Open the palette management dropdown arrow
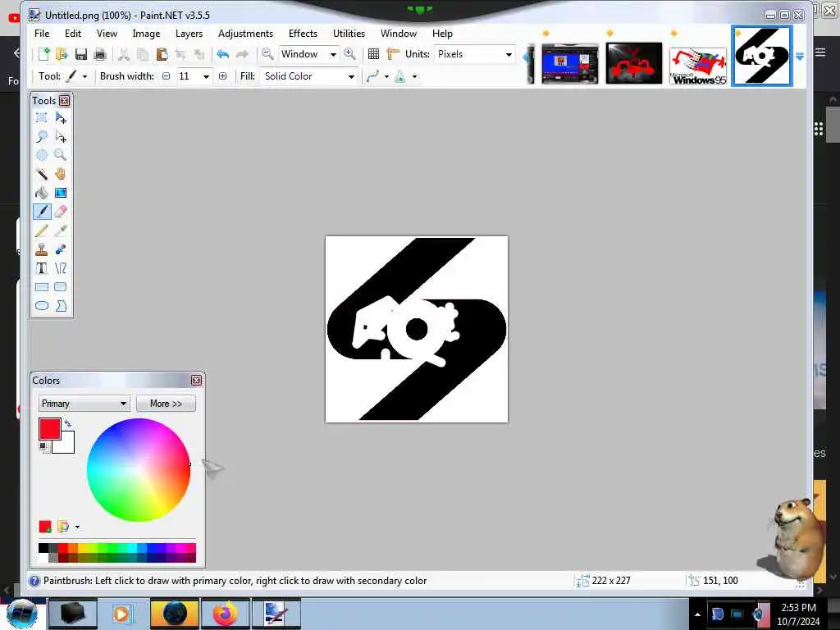 pyautogui.click(x=78, y=527)
